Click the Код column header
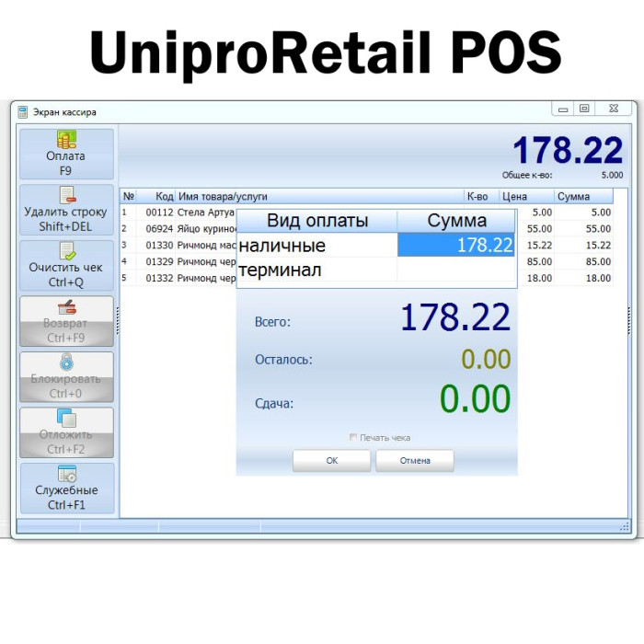The height and width of the screenshot is (644, 644). tap(164, 196)
